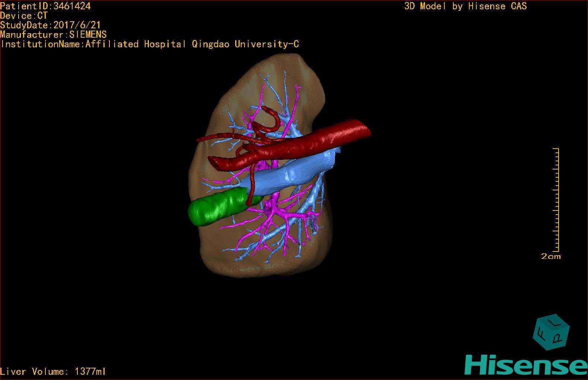The image size is (588, 380).
Task: Click the PatientID:3461424 text
Action: click(45, 6)
